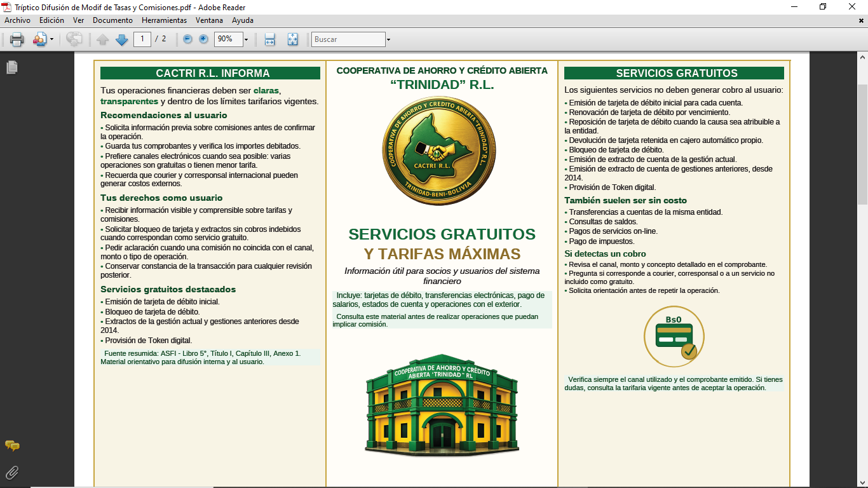Click the page number input field

coord(142,39)
